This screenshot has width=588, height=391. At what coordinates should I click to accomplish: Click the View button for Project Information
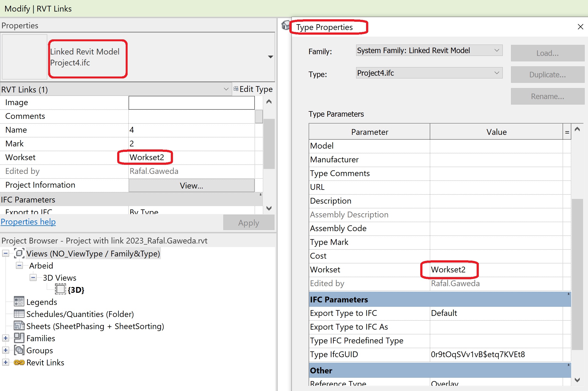pyautogui.click(x=191, y=185)
